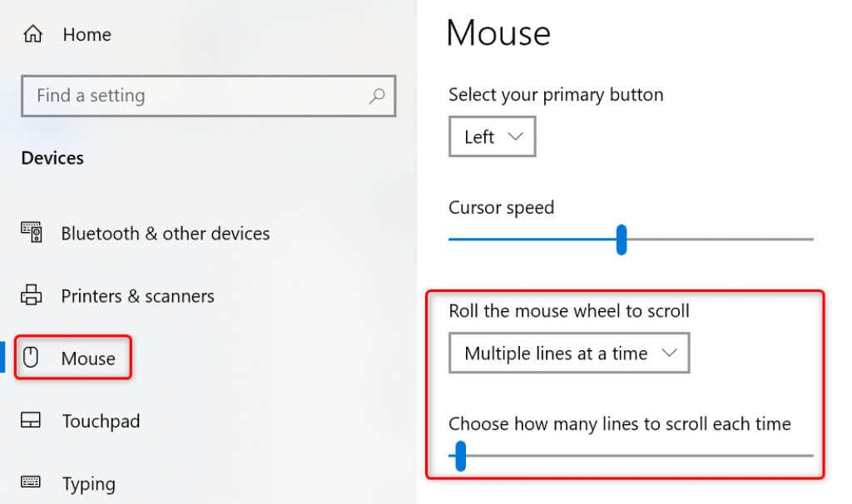Expand the chevron next to Left
This screenshot has height=504, width=852.
516,136
